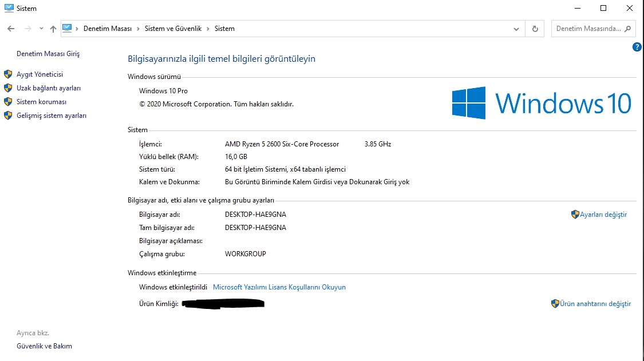This screenshot has width=644, height=361.
Task: Click the search magnifier icon
Action: 627,29
